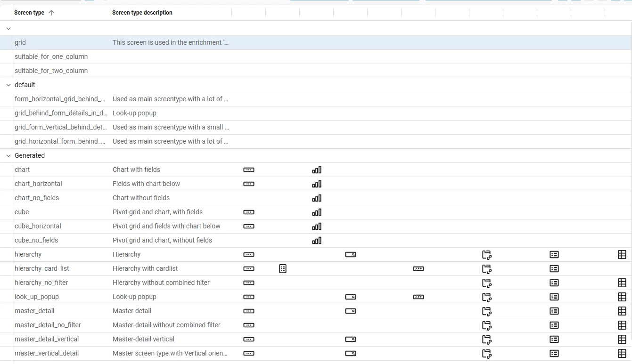Click the toolbar icon in the cube row
The height and width of the screenshot is (364, 632).
pos(249,212)
